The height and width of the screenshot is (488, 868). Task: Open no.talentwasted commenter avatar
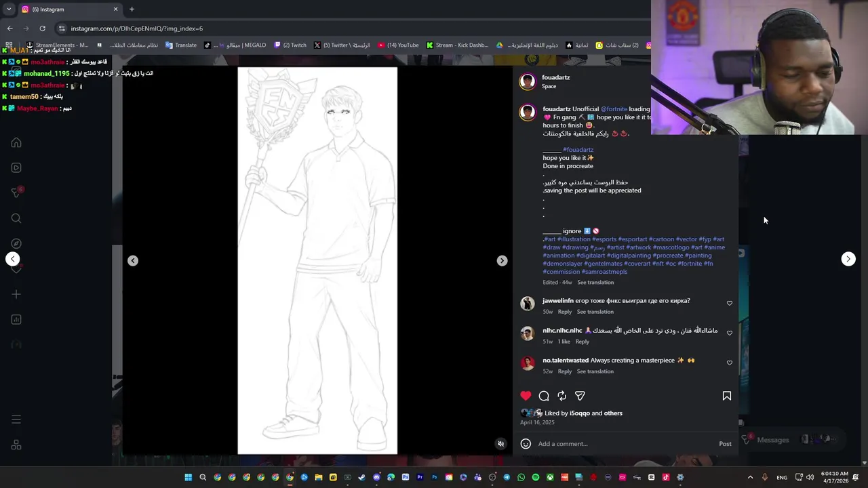point(528,363)
